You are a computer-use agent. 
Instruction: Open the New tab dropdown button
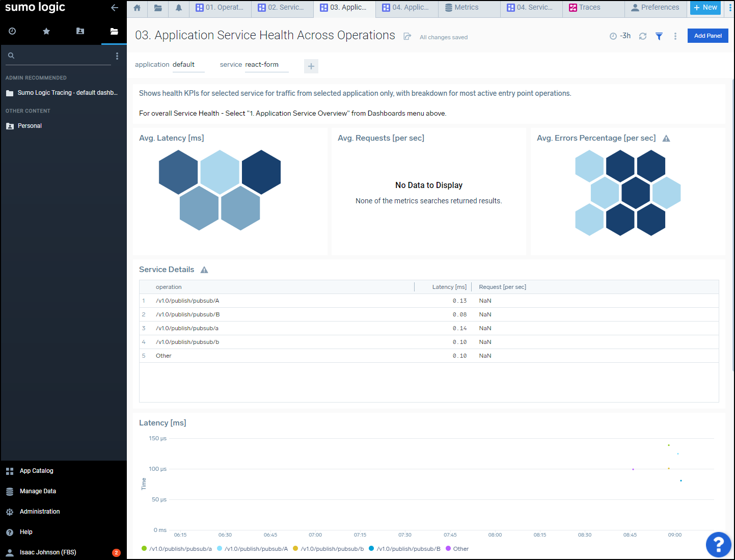[x=705, y=8]
